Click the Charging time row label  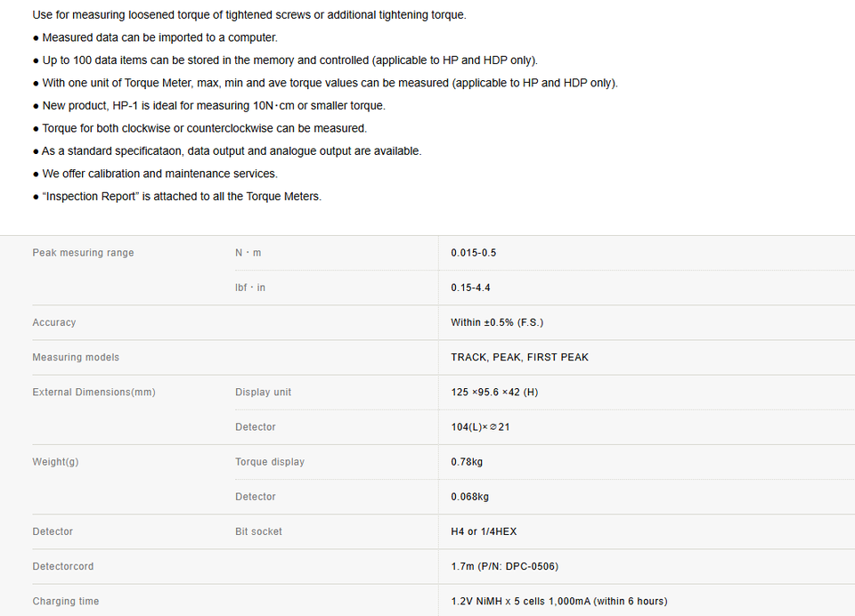(x=65, y=602)
